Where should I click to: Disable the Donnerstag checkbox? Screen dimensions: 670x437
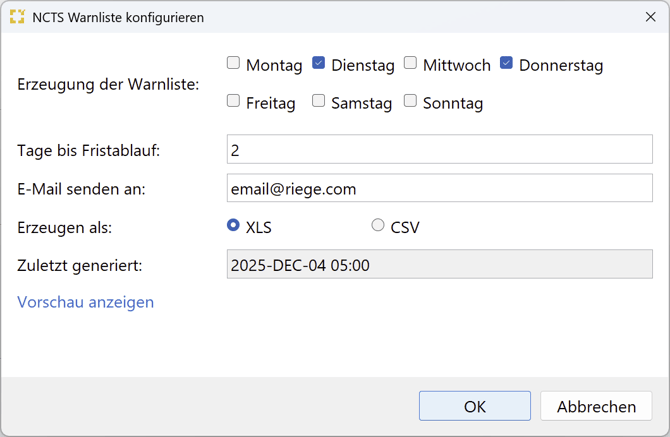(507, 64)
